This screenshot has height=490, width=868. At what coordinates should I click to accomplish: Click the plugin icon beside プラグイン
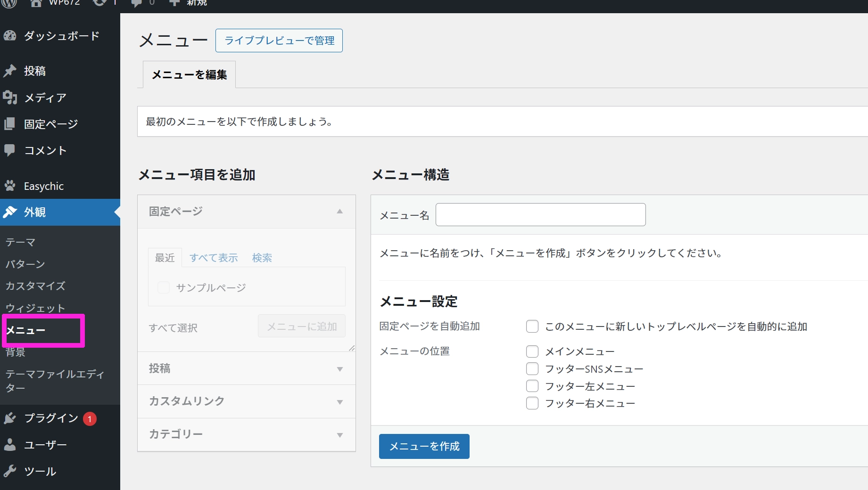tap(10, 418)
